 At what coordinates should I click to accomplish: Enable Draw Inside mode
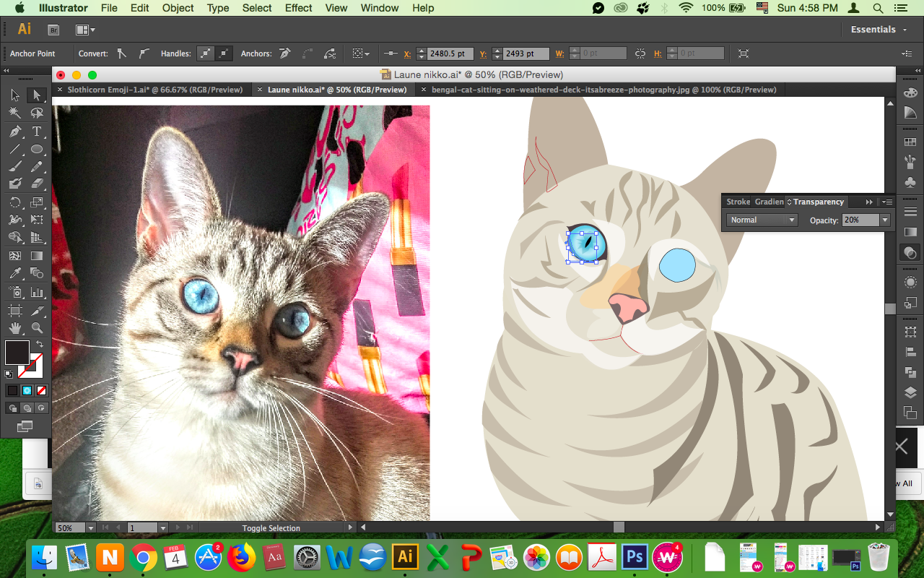[41, 408]
